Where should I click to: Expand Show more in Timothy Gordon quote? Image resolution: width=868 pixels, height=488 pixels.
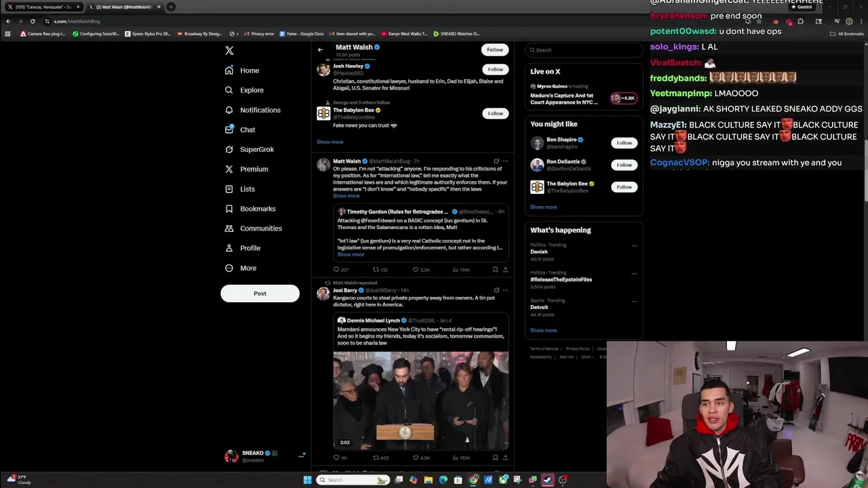[351, 254]
